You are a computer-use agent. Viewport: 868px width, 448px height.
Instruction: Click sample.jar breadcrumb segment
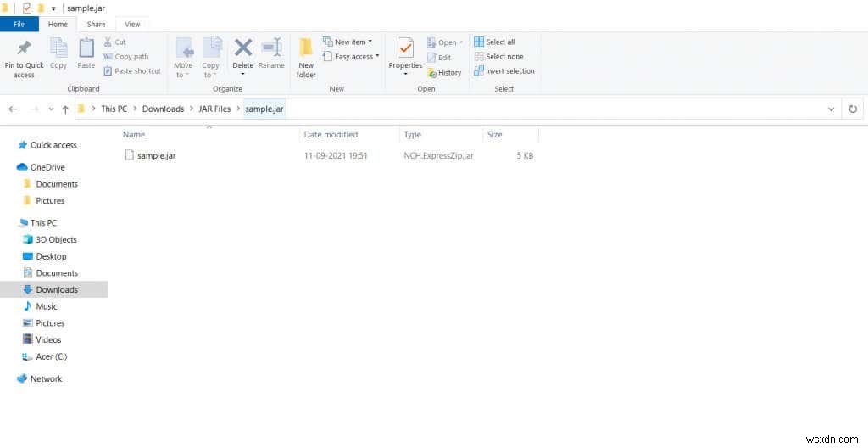tap(264, 109)
